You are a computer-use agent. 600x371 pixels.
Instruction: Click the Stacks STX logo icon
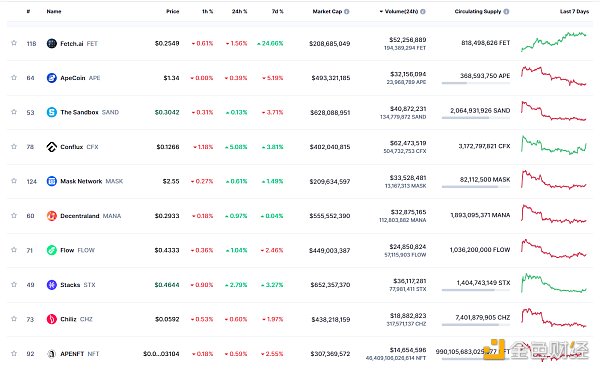[52, 285]
